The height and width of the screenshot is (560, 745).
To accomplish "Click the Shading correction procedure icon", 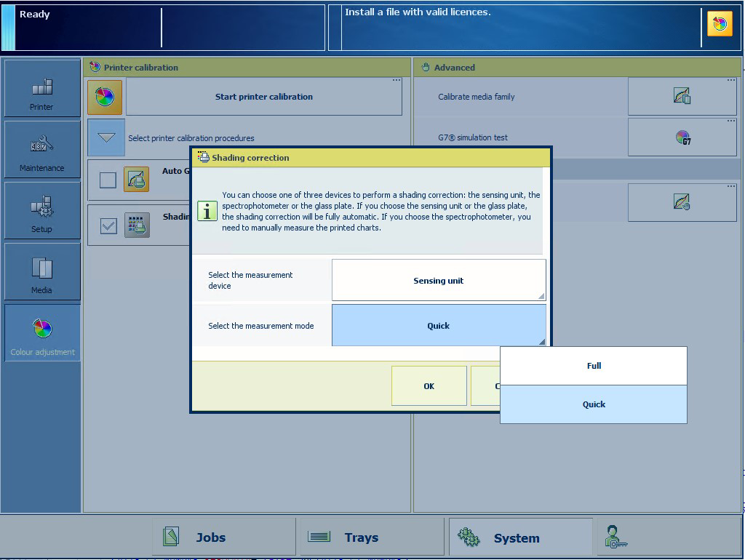I will coord(136,225).
